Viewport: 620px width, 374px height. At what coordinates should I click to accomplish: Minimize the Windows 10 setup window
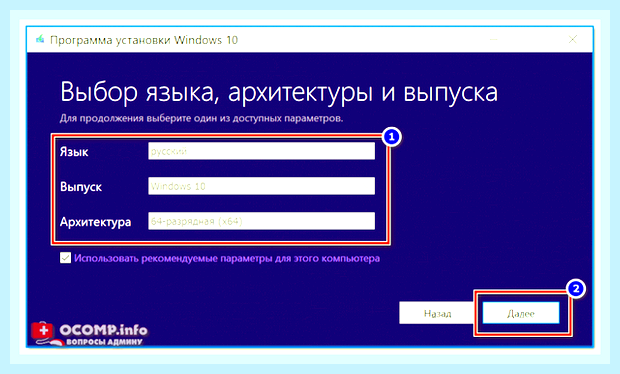pos(493,39)
